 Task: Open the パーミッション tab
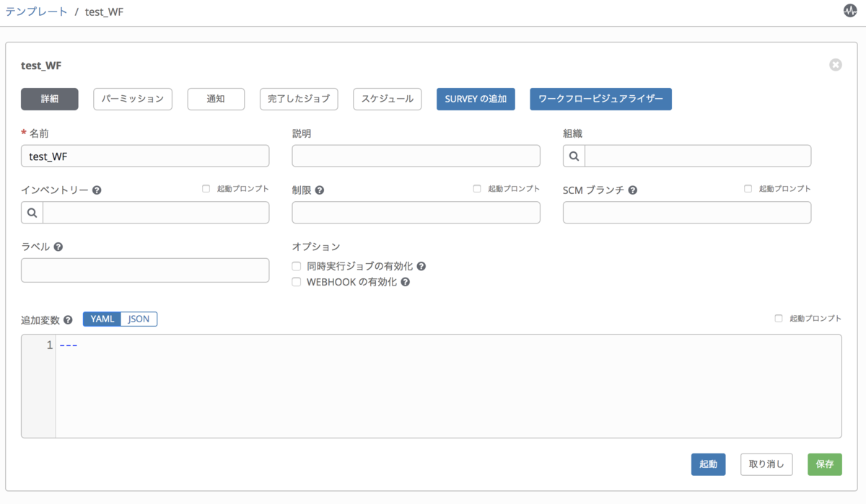[x=133, y=99]
